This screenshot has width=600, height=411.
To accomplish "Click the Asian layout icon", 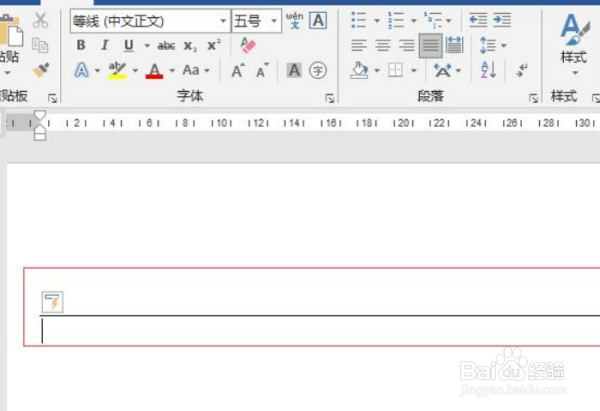I will [442, 70].
